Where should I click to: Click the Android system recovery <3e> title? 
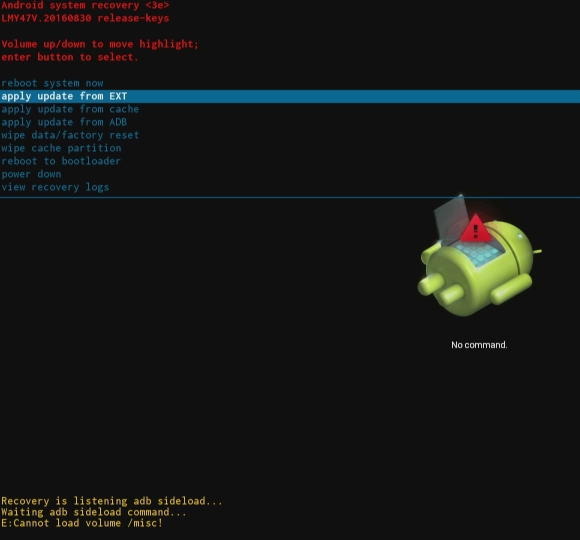click(85, 6)
